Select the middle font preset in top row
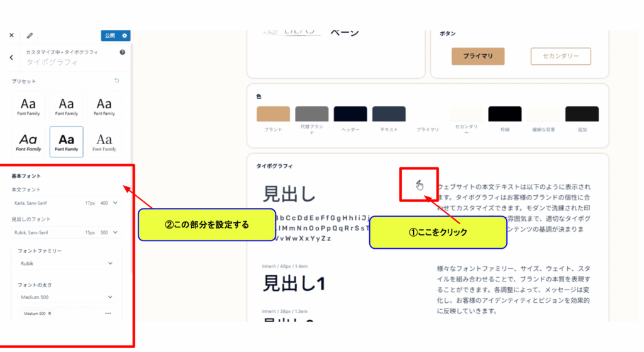The width and height of the screenshot is (644, 352). (x=67, y=106)
